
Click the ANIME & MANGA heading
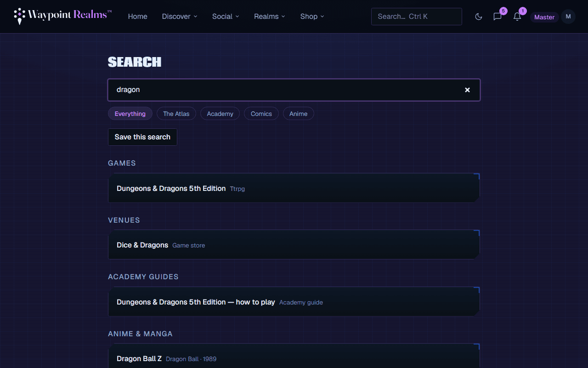[140, 333]
